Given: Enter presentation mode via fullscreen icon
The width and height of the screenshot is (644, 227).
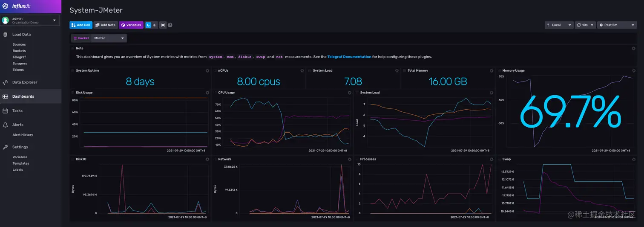Looking at the screenshot, I should point(163,25).
